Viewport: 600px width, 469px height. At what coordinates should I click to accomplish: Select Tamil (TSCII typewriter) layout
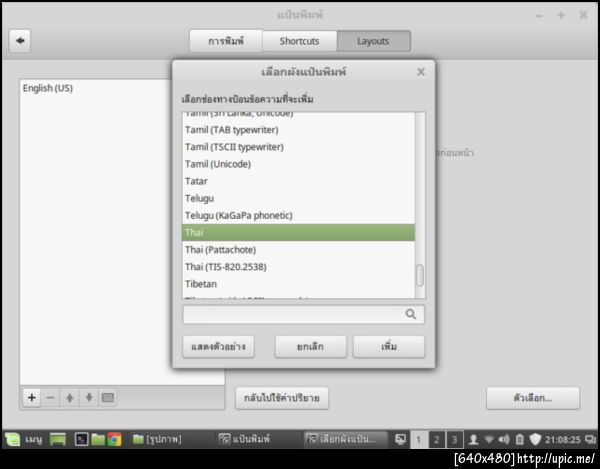point(298,147)
